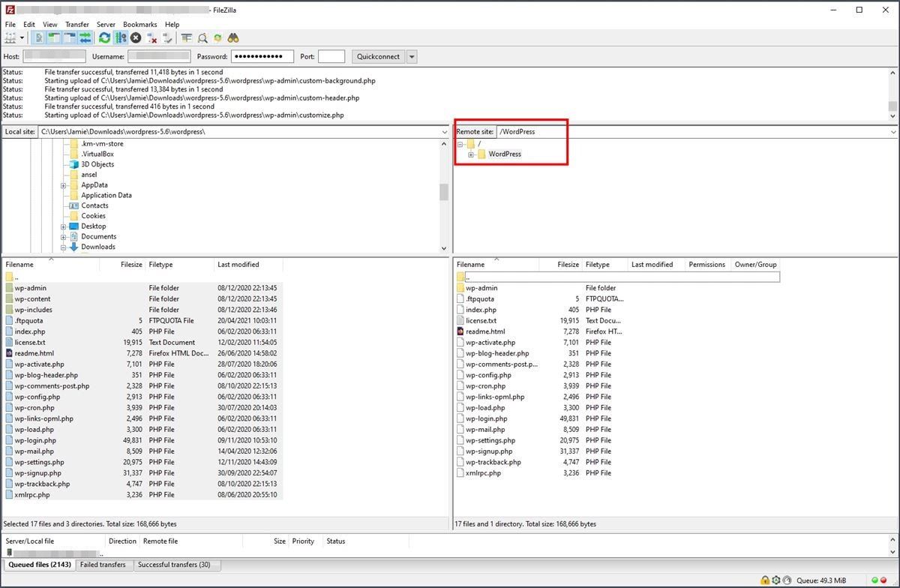
Task: Select remote wp-login.php file
Action: pos(618,418)
